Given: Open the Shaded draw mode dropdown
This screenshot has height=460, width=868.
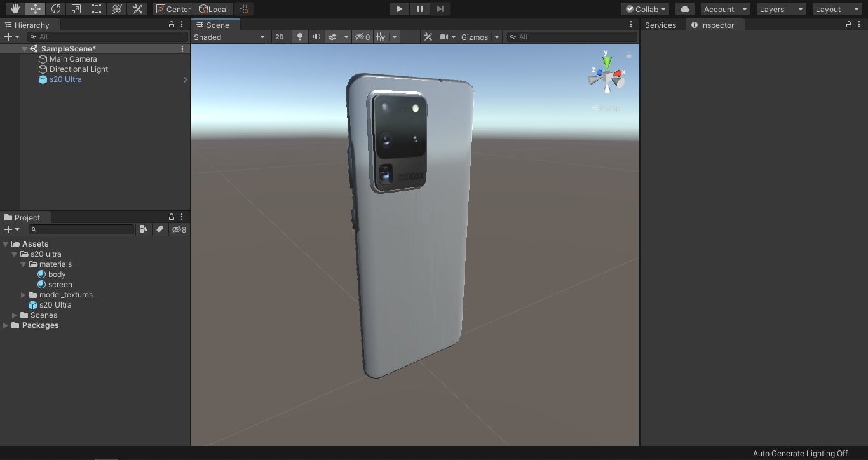Looking at the screenshot, I should pyautogui.click(x=229, y=37).
